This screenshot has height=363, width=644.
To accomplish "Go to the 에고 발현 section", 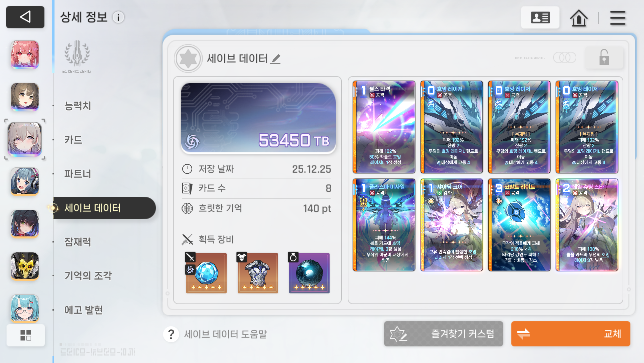I will [84, 310].
